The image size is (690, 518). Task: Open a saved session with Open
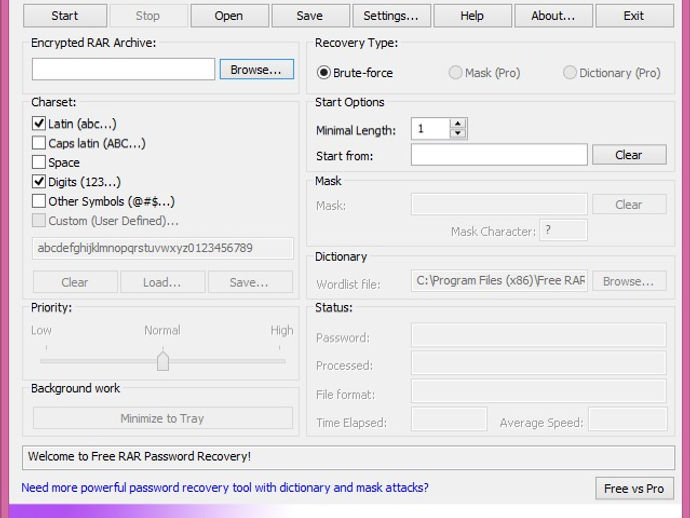click(x=229, y=16)
